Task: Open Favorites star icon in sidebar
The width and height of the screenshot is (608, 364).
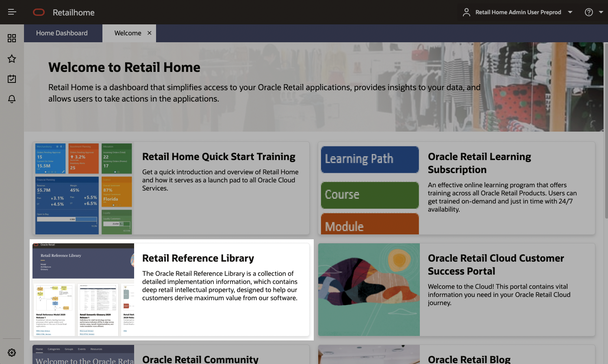Action: coord(12,59)
